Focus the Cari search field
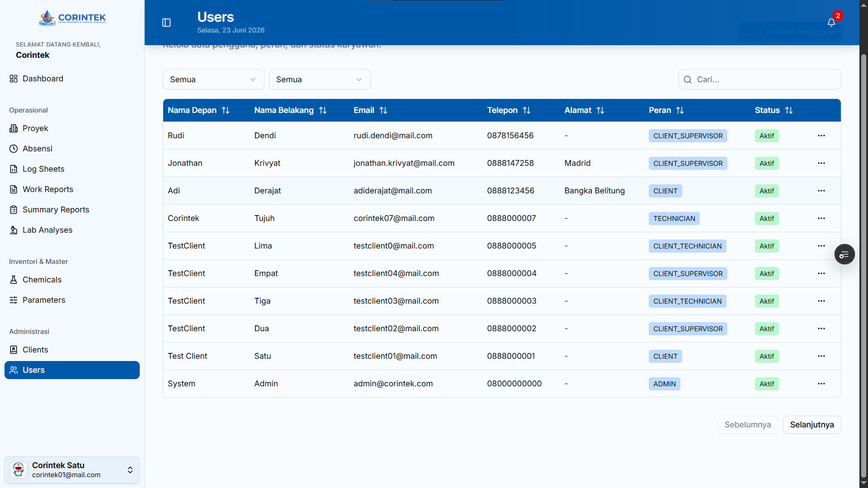Viewport: 868px width, 488px height. tap(759, 80)
